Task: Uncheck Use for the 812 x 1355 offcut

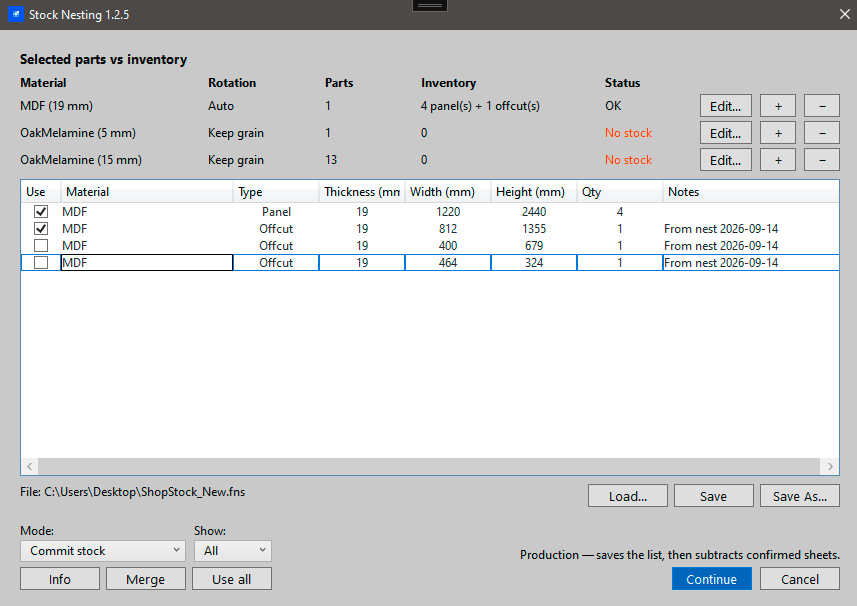Action: pyautogui.click(x=41, y=228)
